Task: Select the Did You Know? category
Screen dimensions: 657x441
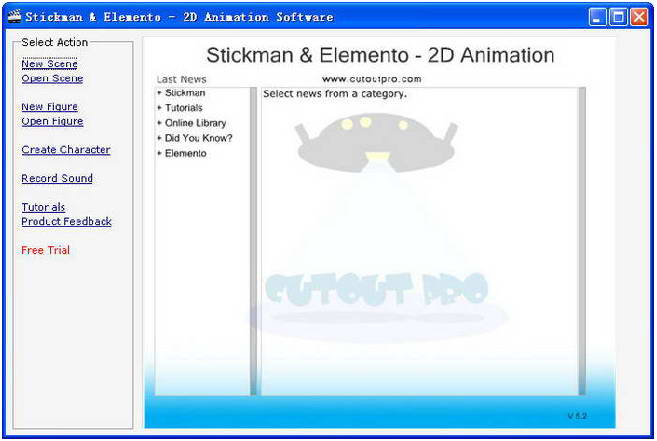Action: pyautogui.click(x=199, y=138)
